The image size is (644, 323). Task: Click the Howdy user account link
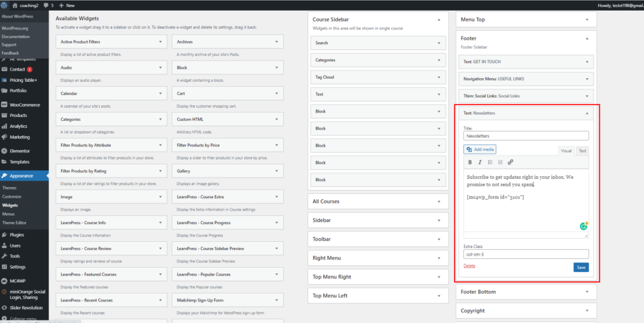619,6
